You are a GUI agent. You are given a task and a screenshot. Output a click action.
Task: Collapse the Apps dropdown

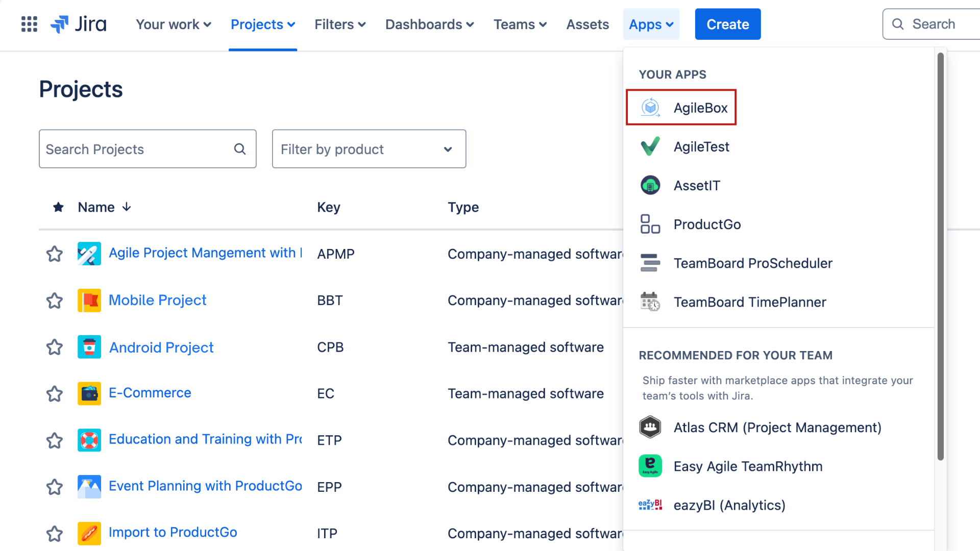[651, 24]
